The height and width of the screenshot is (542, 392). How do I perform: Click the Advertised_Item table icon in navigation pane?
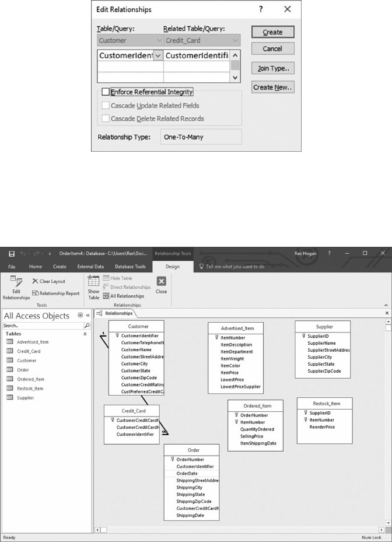click(x=10, y=342)
